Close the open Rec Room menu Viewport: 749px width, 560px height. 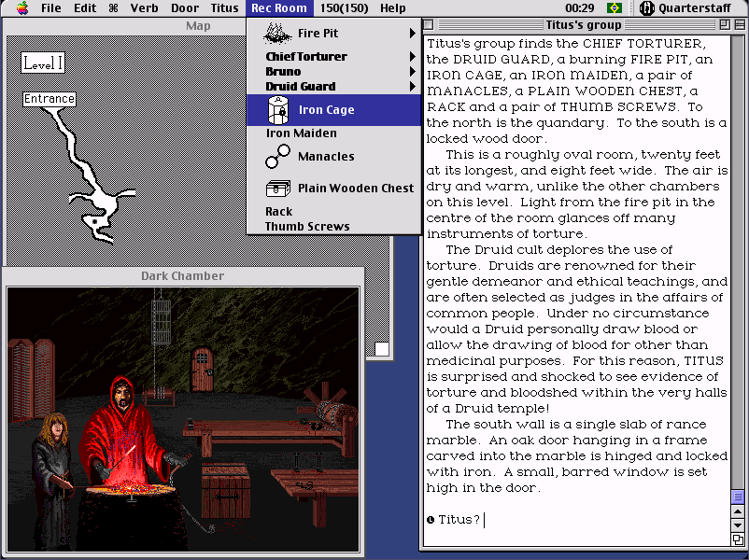(279, 8)
